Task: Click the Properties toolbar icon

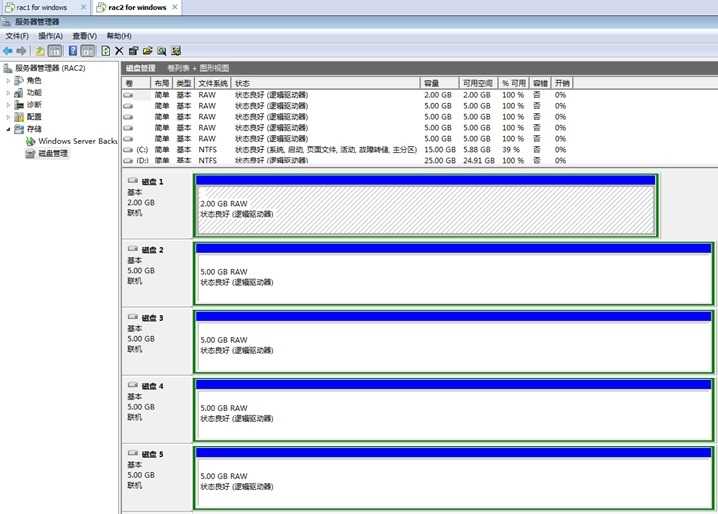Action: coord(133,51)
